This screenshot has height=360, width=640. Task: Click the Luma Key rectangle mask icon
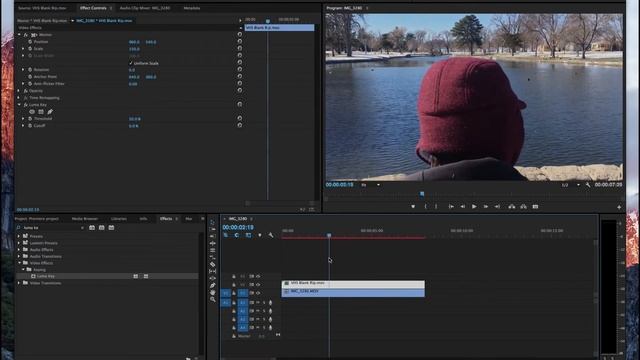[41, 112]
